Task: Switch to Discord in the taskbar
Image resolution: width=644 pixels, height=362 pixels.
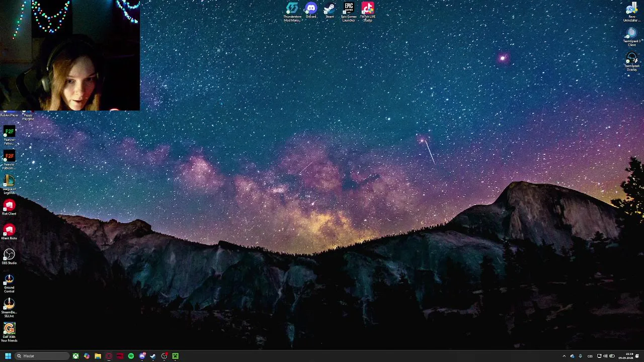Action: pyautogui.click(x=142, y=356)
